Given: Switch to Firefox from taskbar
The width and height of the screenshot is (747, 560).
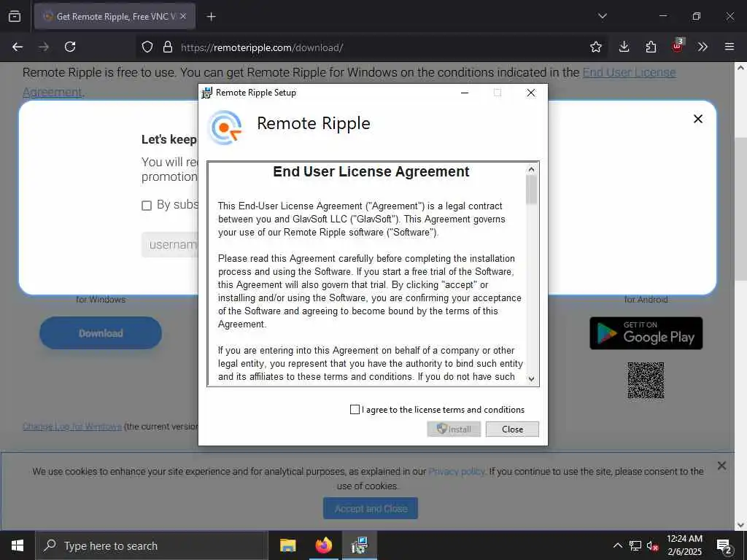Looking at the screenshot, I should pyautogui.click(x=323, y=545).
